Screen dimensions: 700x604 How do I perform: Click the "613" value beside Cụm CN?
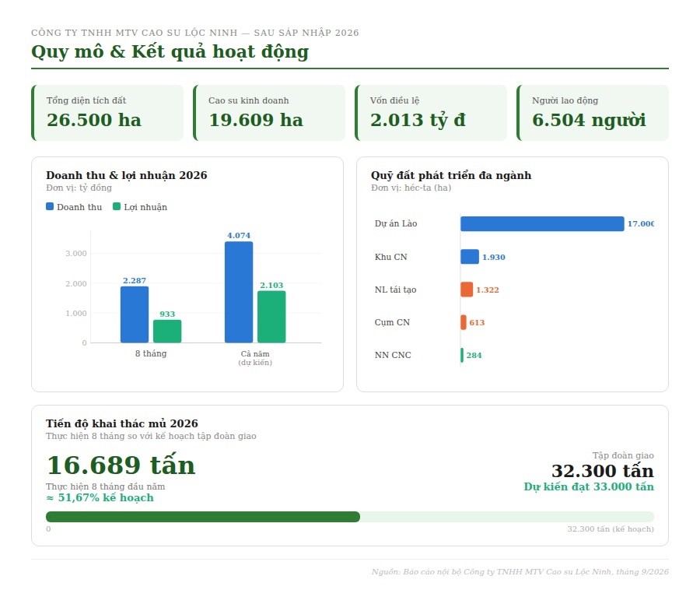pyautogui.click(x=477, y=322)
